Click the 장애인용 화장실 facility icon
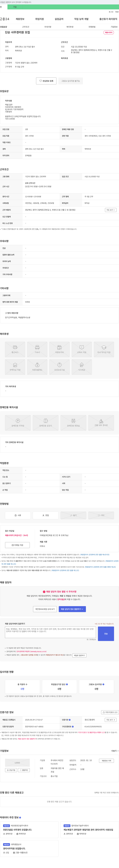 tap(73, 423)
